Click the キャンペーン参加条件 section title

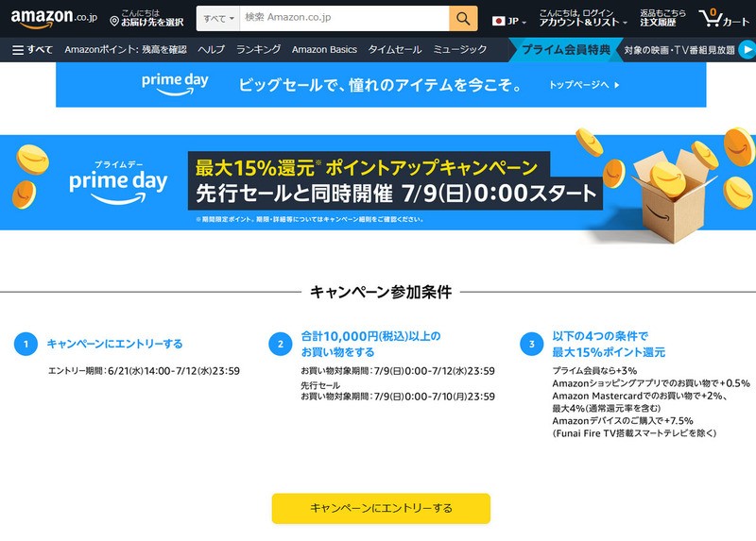tap(381, 292)
